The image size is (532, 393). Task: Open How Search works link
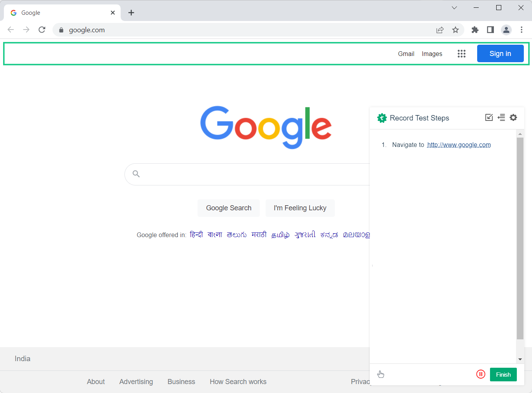pos(238,382)
